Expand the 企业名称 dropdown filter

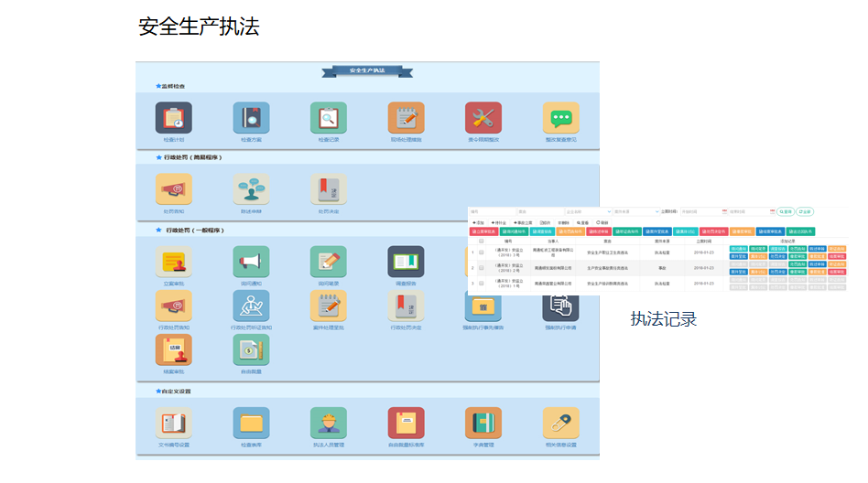click(584, 211)
